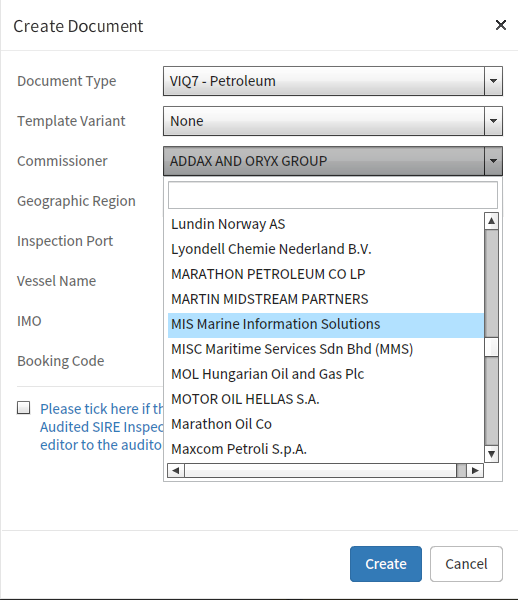Select MARATHON PETROLEUM CO LP
The width and height of the screenshot is (518, 600).
(326, 274)
